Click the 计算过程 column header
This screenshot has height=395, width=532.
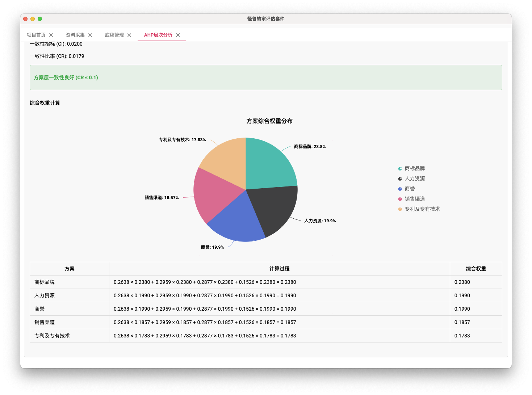[x=279, y=269]
